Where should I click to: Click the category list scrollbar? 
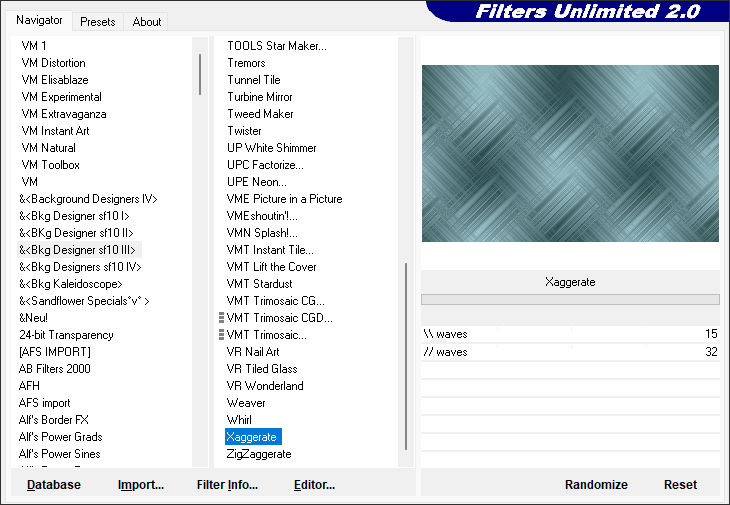(x=200, y=75)
